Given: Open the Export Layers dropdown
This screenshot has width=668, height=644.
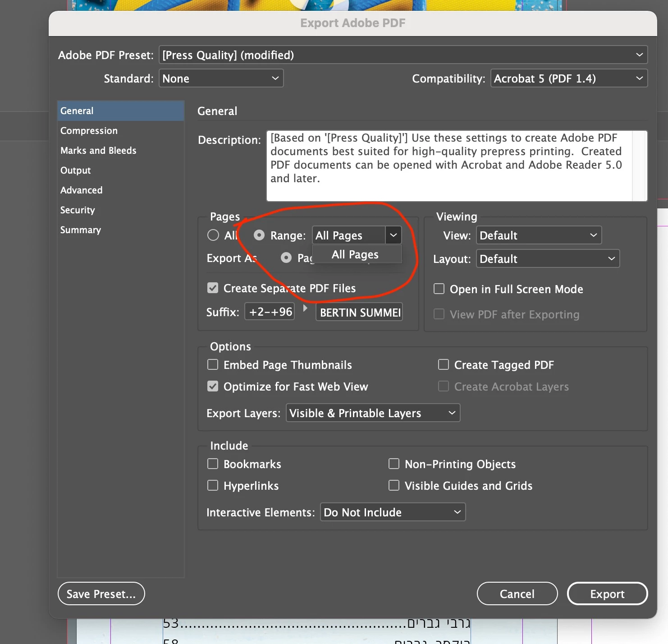Looking at the screenshot, I should coord(373,413).
